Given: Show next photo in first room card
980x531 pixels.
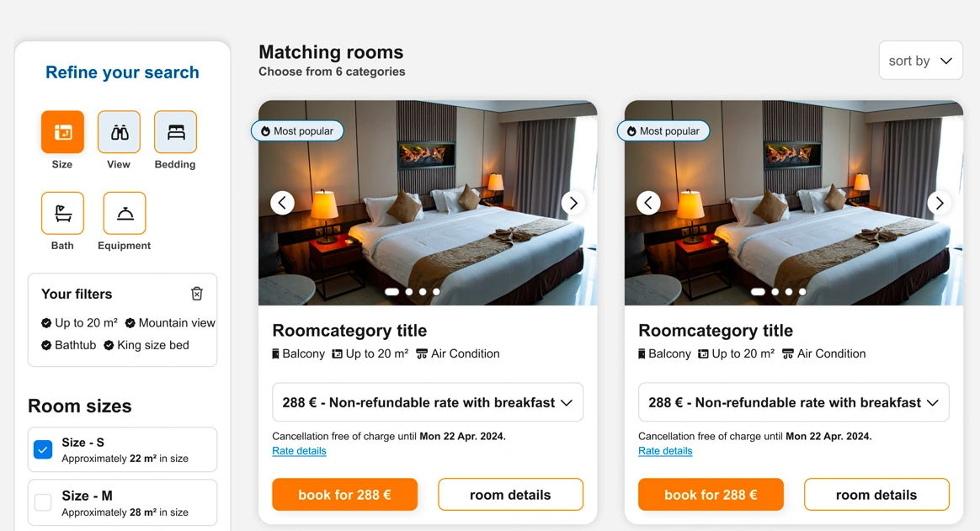Looking at the screenshot, I should (573, 203).
